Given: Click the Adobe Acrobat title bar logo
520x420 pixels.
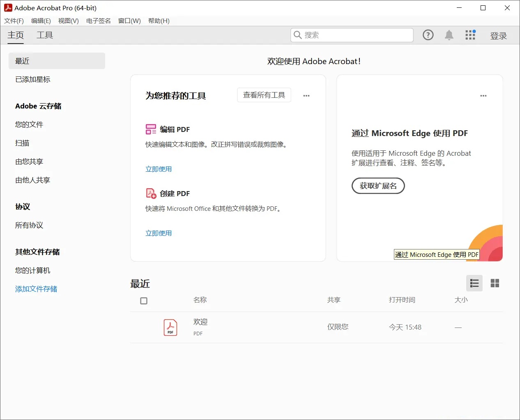Looking at the screenshot, I should click(x=8, y=8).
